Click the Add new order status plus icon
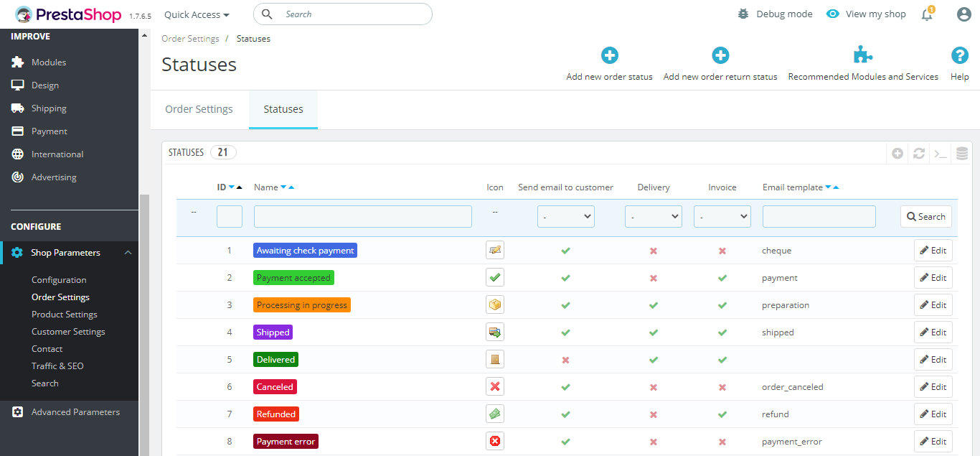 pos(610,55)
